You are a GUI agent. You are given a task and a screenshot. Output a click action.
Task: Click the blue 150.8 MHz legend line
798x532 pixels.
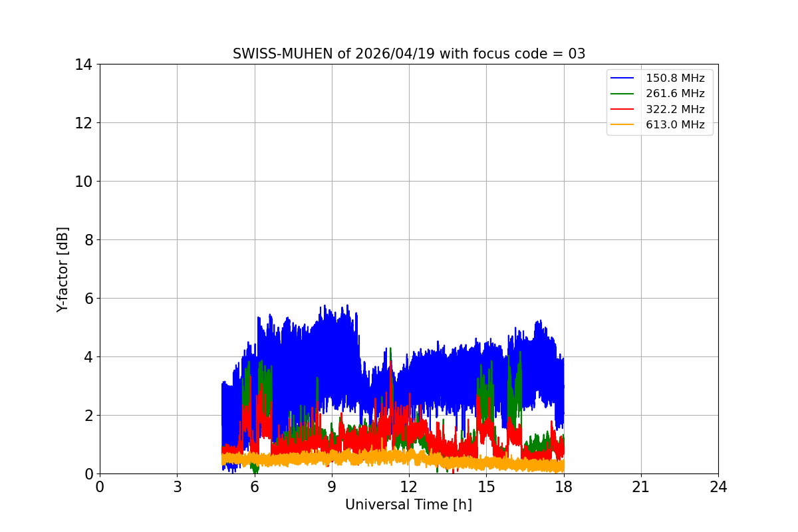click(623, 78)
